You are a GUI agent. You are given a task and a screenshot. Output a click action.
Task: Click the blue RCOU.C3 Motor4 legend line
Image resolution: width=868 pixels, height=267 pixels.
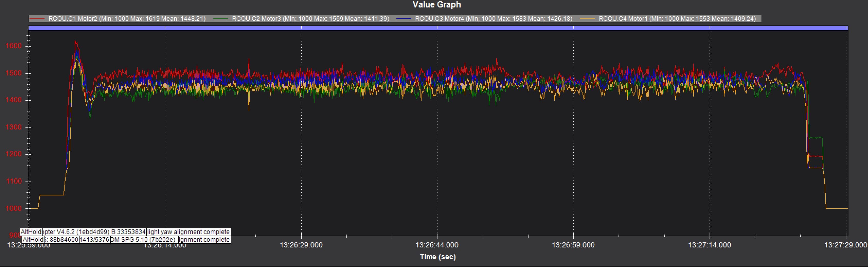click(x=404, y=19)
